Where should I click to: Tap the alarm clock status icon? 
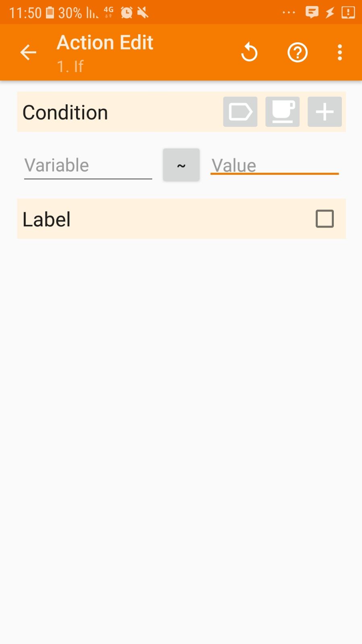pyautogui.click(x=127, y=13)
